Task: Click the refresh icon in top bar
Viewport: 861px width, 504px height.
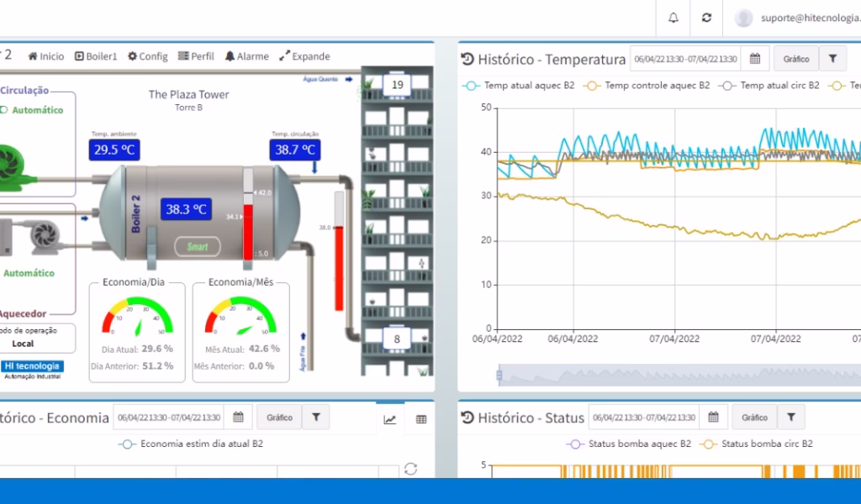Action: tap(706, 18)
